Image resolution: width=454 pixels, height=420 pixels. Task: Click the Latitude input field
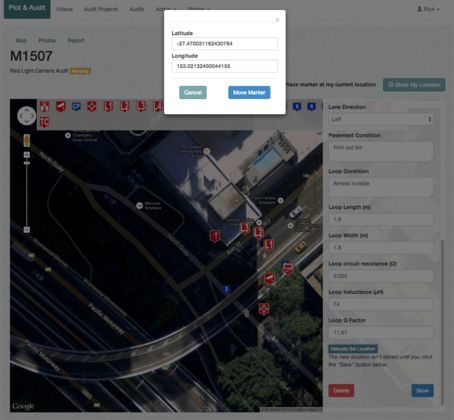tap(225, 44)
